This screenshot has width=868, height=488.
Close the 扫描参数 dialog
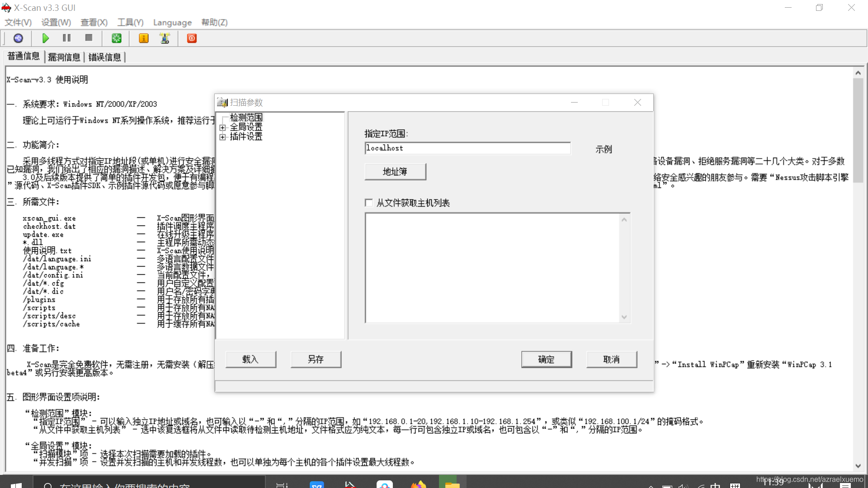637,103
